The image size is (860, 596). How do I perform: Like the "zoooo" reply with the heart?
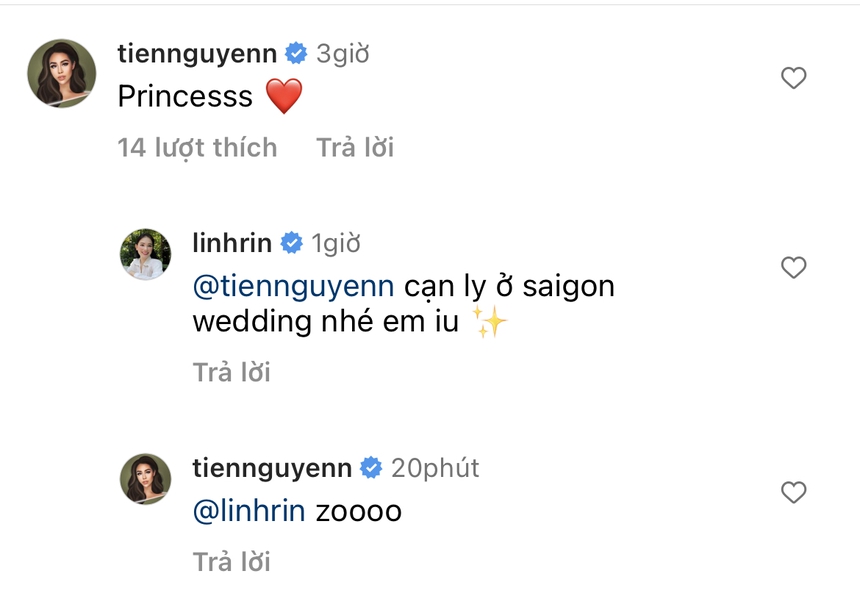coord(793,492)
